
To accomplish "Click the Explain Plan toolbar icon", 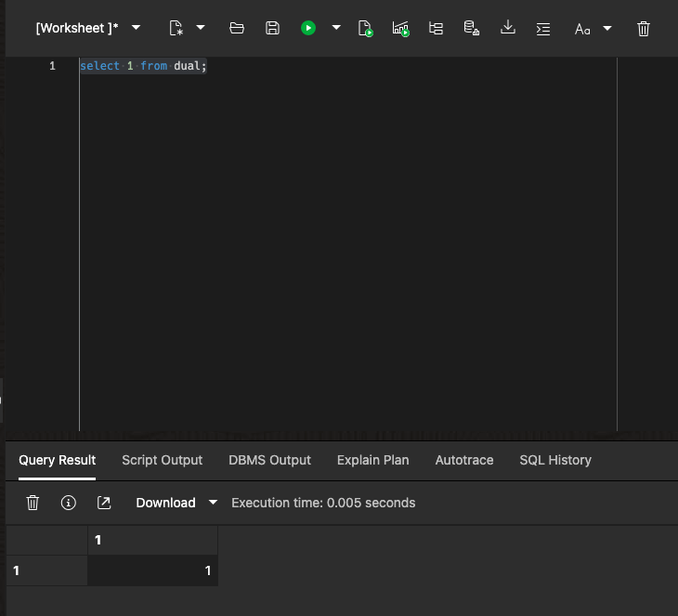I will point(436,29).
